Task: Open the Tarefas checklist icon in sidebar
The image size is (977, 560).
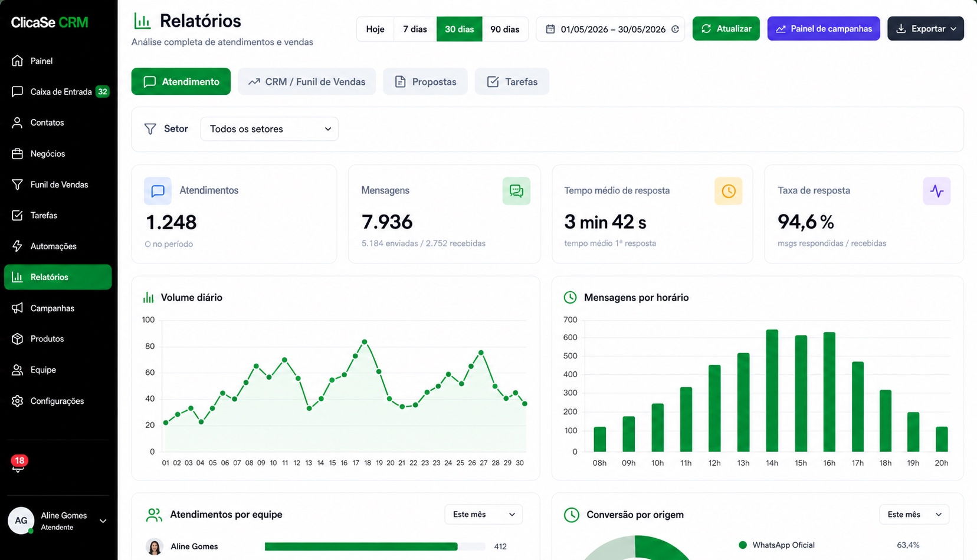Action: 18,215
